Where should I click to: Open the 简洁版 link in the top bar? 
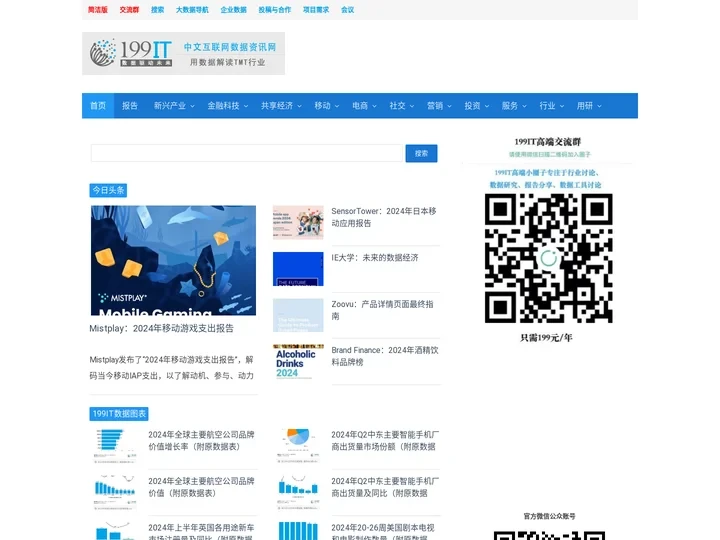click(x=98, y=10)
